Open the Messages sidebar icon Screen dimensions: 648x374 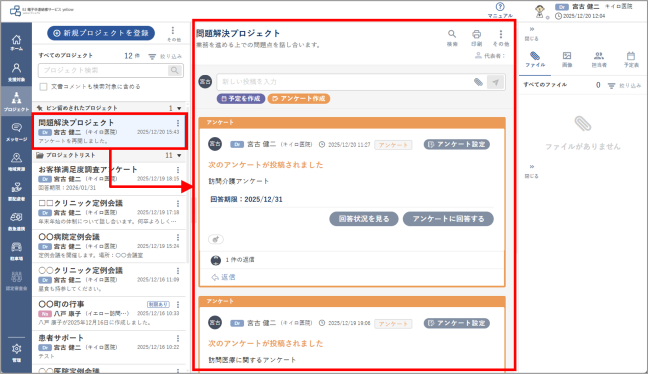coord(16,132)
